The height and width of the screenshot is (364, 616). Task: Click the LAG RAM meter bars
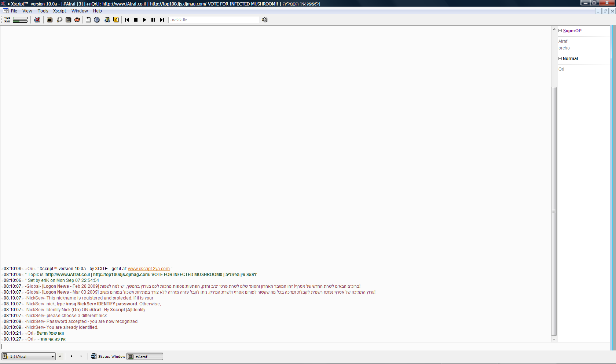[x=20, y=20]
